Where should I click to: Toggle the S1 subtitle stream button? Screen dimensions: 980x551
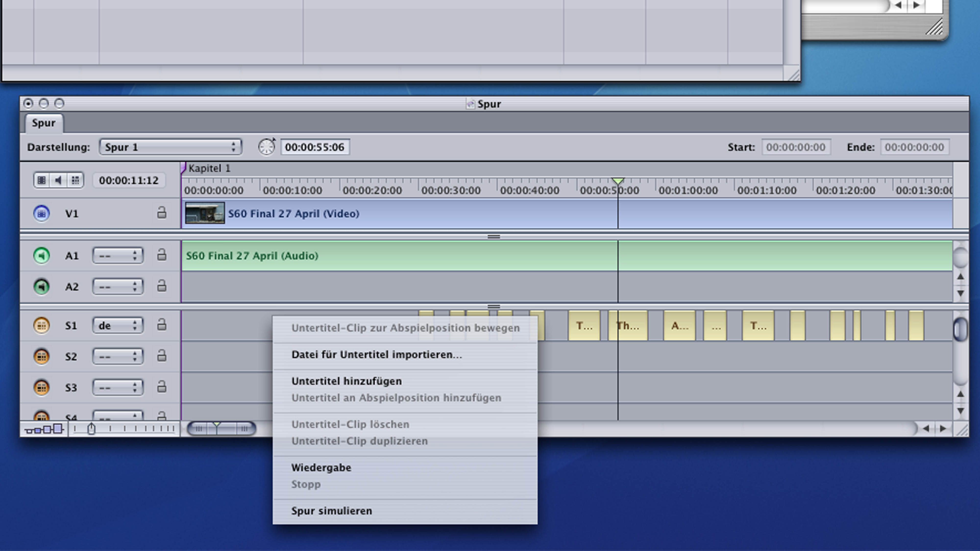[x=41, y=325]
